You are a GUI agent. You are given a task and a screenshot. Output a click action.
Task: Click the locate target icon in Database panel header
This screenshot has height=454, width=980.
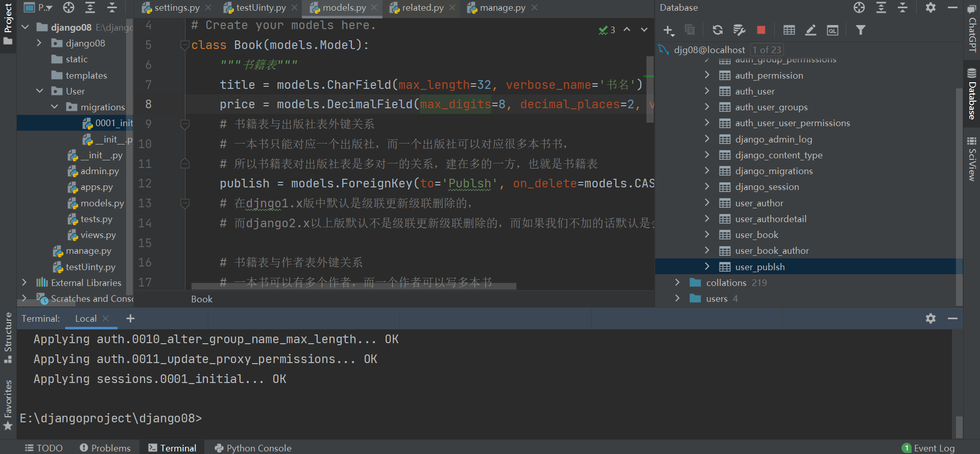click(x=859, y=7)
